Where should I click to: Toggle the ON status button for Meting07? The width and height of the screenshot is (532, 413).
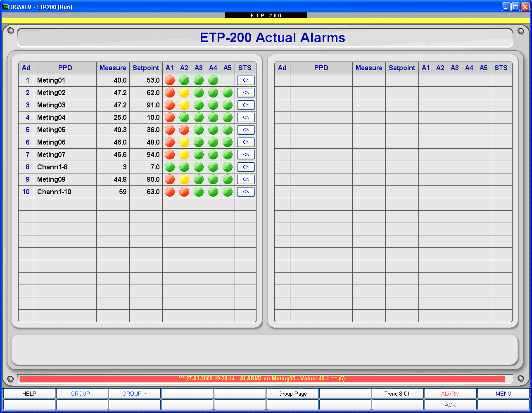point(246,154)
